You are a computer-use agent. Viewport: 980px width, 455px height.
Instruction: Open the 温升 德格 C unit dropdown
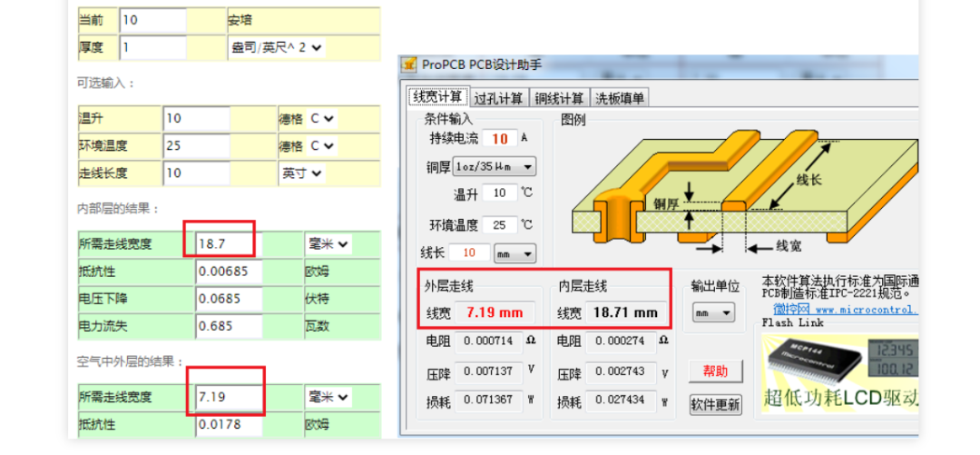[322, 118]
